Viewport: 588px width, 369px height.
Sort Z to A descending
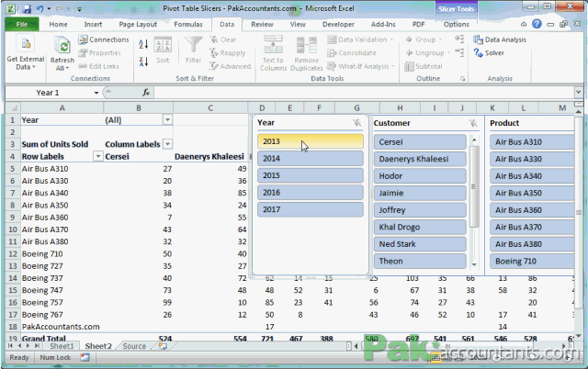click(143, 61)
